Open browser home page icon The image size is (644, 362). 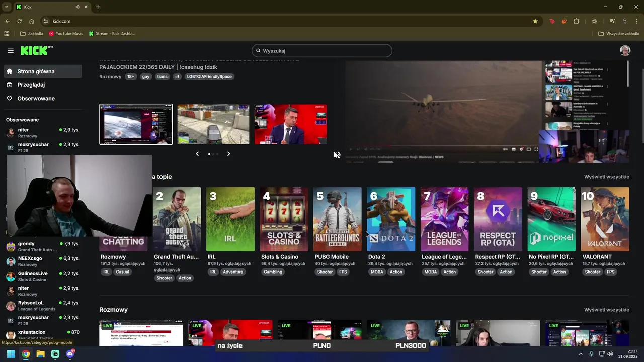point(31,21)
